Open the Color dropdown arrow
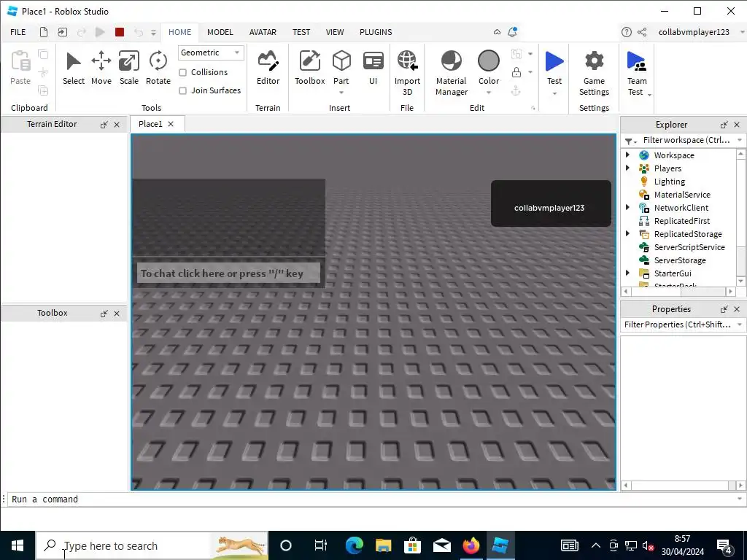747x560 pixels. tap(488, 93)
